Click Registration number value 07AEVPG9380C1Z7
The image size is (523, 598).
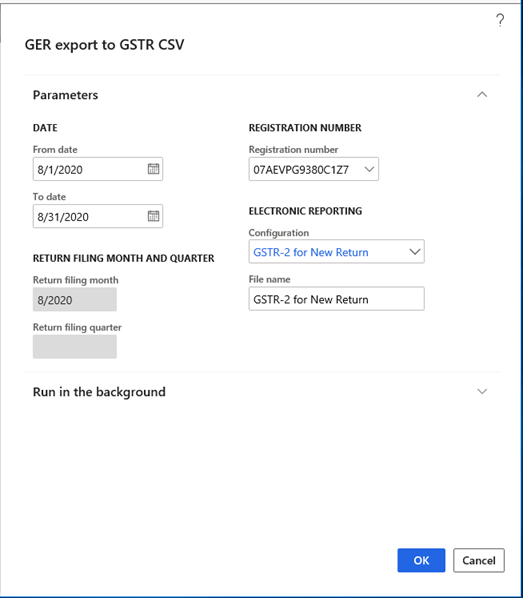[x=301, y=170]
